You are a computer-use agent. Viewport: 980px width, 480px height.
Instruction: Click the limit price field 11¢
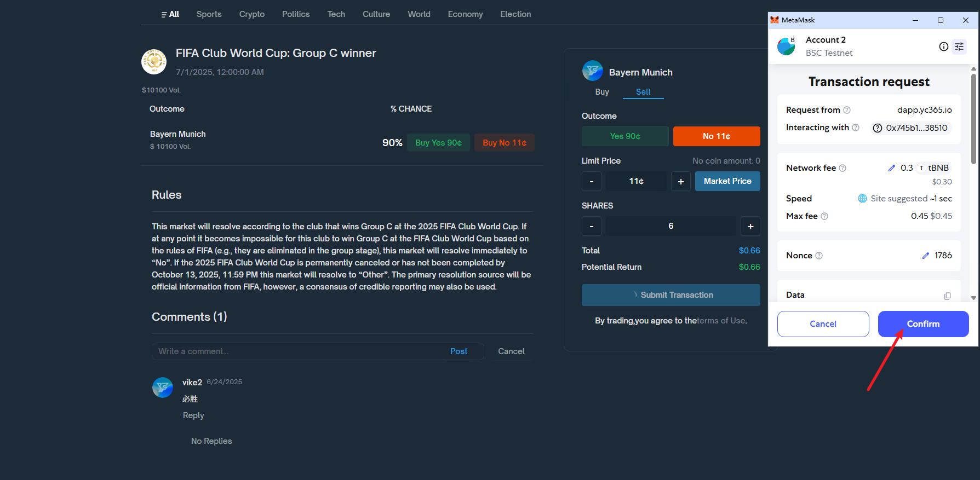pyautogui.click(x=637, y=181)
